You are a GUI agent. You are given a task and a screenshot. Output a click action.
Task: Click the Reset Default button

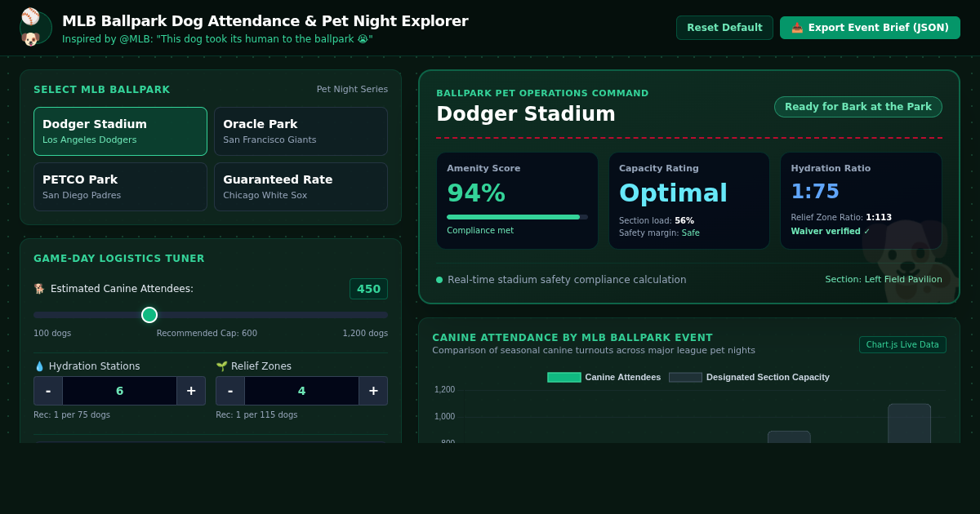[724, 28]
